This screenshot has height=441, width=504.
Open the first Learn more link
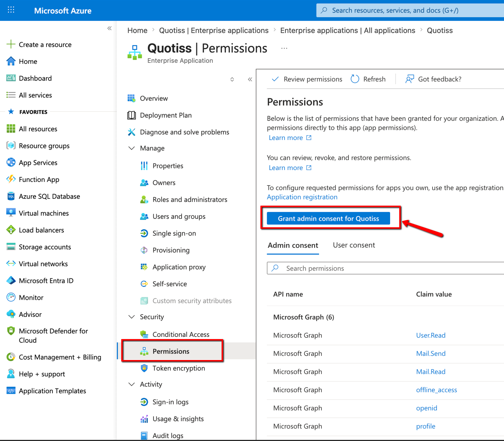pyautogui.click(x=290, y=137)
